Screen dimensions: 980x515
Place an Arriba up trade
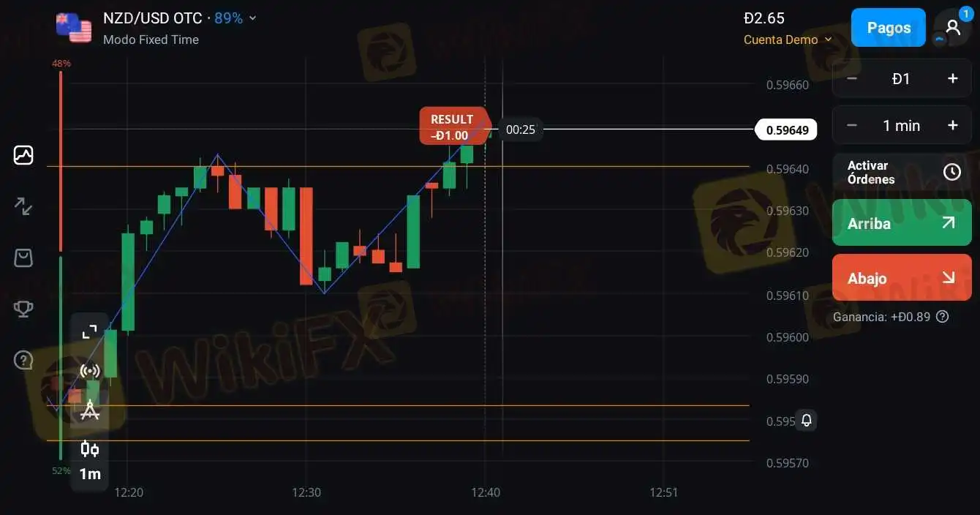tap(902, 222)
